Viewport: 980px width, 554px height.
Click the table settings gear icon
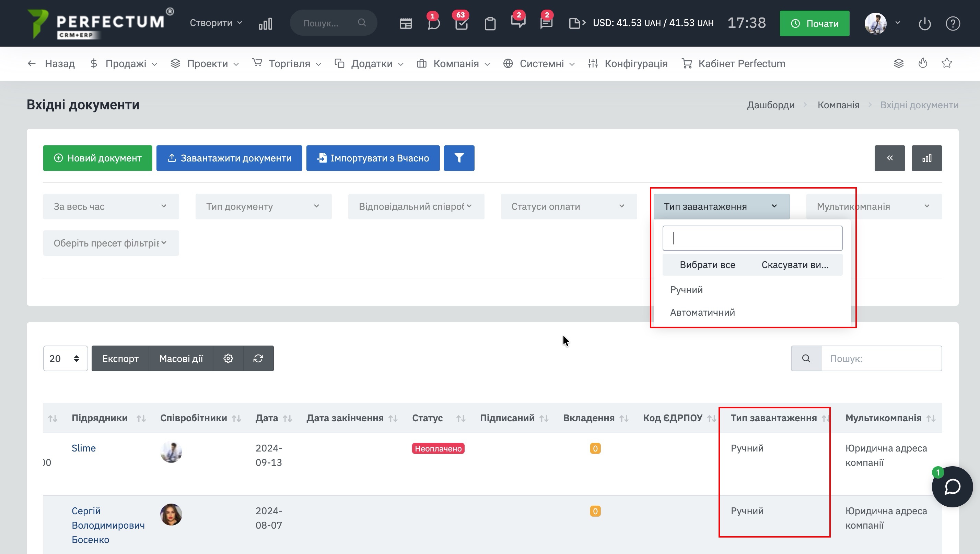[x=228, y=359]
